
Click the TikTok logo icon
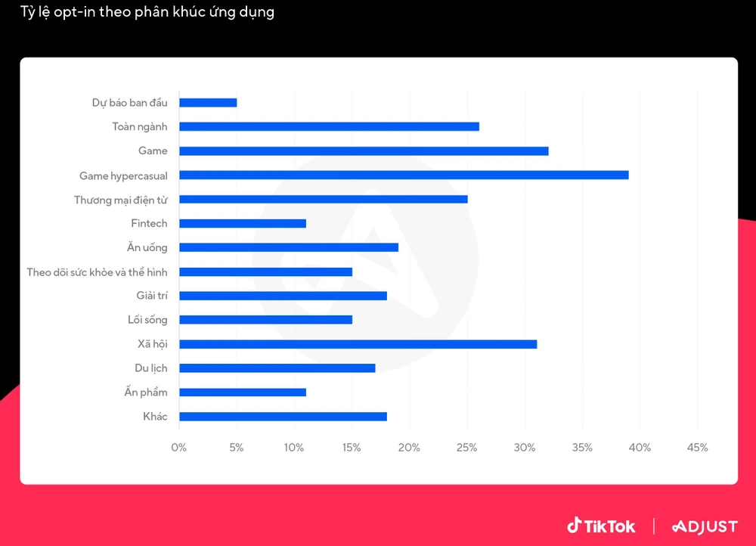(574, 526)
